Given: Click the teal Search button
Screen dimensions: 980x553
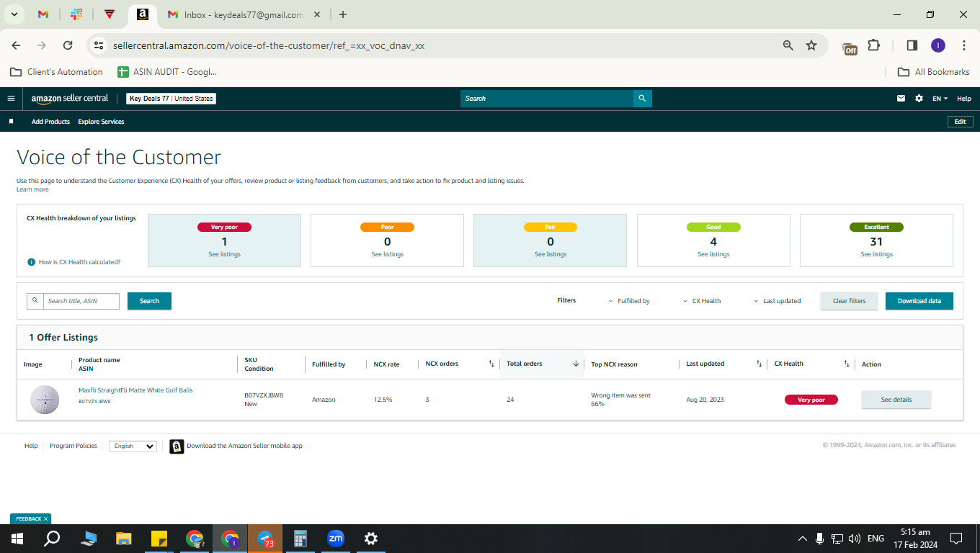Looking at the screenshot, I should click(x=149, y=301).
